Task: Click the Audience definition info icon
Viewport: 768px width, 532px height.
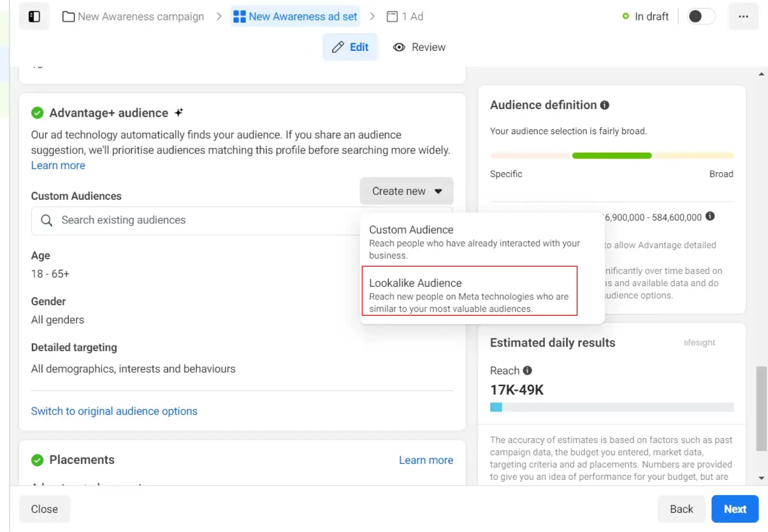Action: (604, 105)
